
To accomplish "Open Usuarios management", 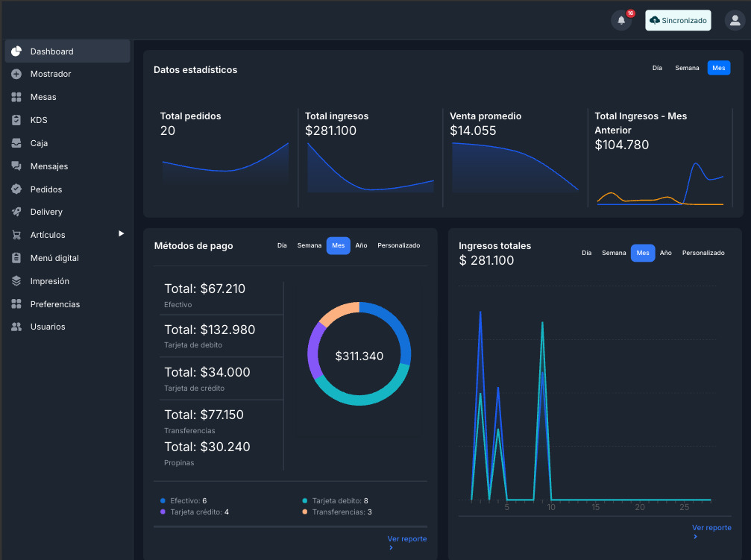I will click(x=68, y=327).
